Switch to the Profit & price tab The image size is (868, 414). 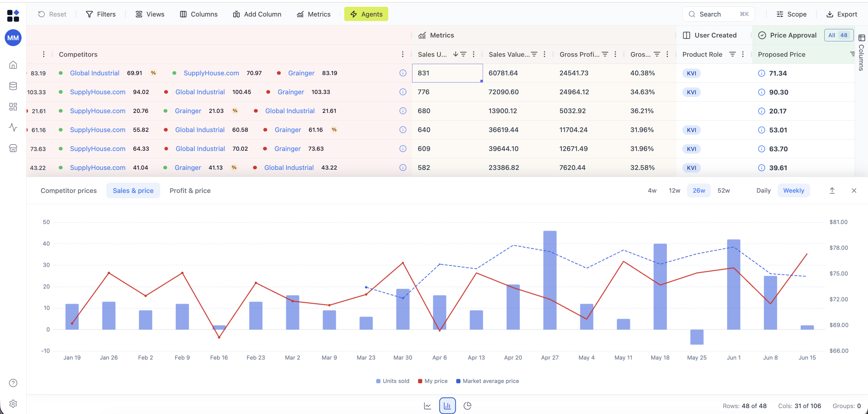click(x=190, y=191)
